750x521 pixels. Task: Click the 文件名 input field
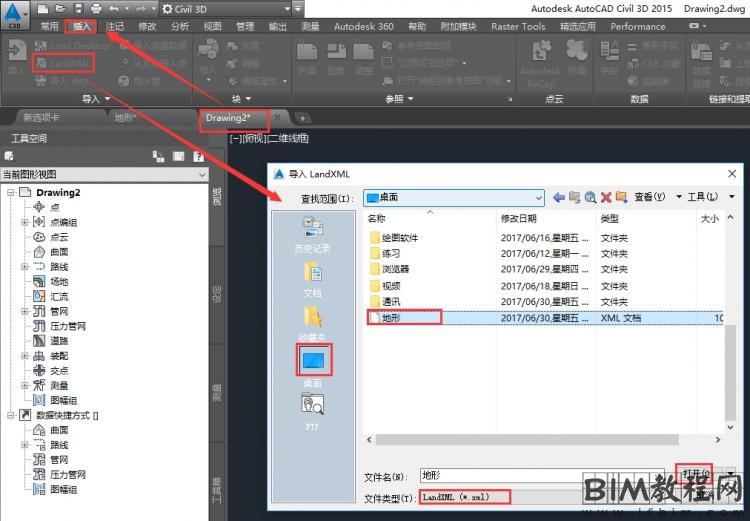point(542,476)
